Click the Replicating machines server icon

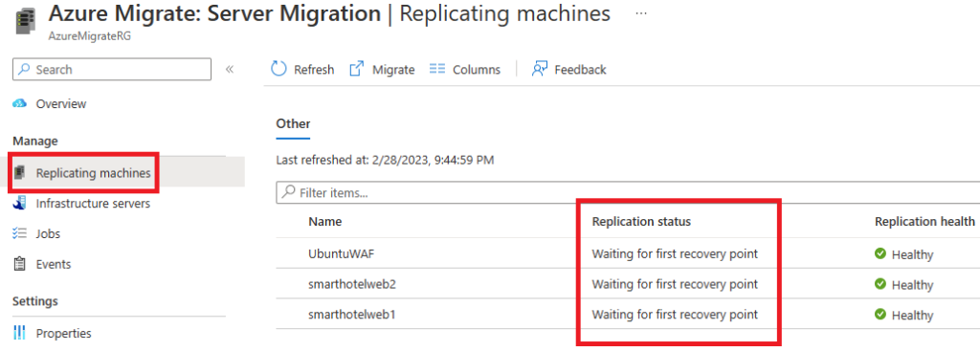(20, 172)
